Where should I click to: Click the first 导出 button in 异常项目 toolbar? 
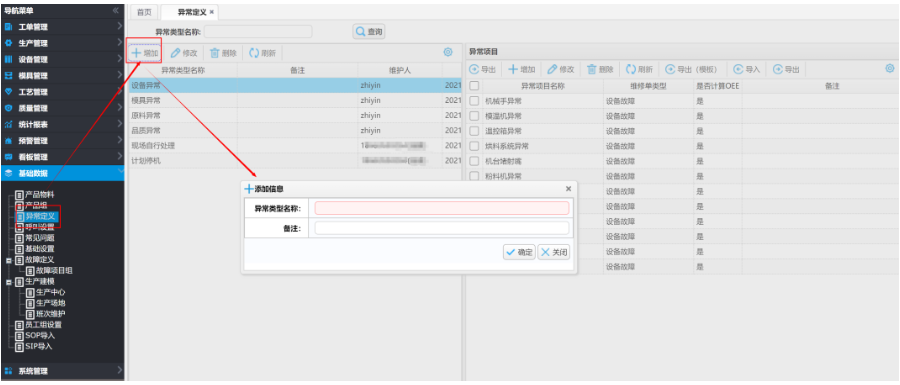(x=483, y=69)
